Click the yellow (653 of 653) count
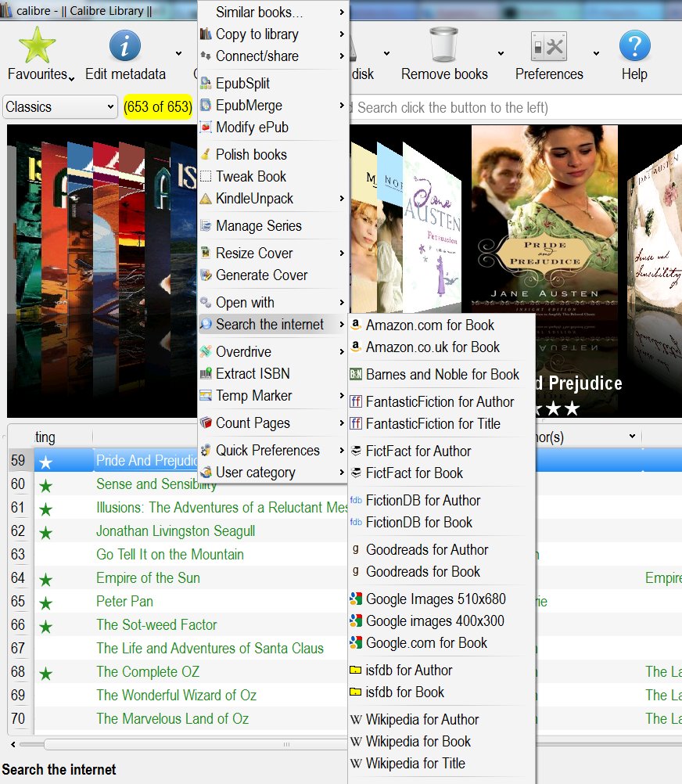Viewport: 682px width, 784px height. pos(158,107)
